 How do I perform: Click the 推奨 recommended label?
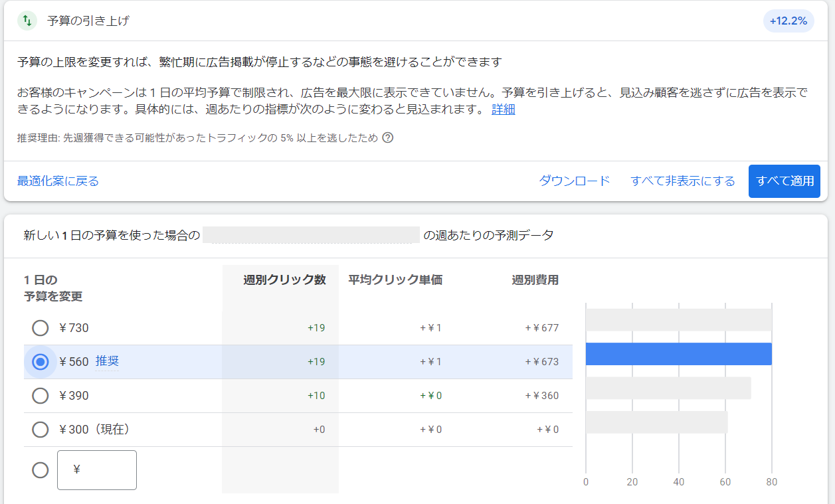[107, 362]
